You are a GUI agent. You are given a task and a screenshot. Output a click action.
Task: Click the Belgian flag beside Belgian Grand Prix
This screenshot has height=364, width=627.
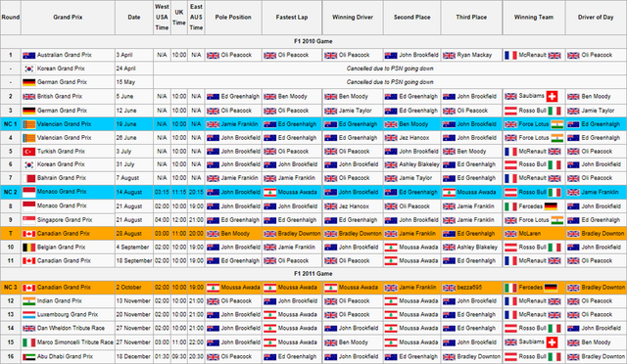click(x=28, y=248)
